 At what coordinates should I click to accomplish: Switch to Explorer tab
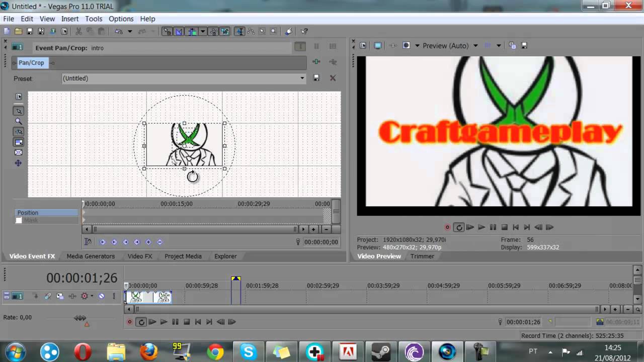click(x=225, y=256)
